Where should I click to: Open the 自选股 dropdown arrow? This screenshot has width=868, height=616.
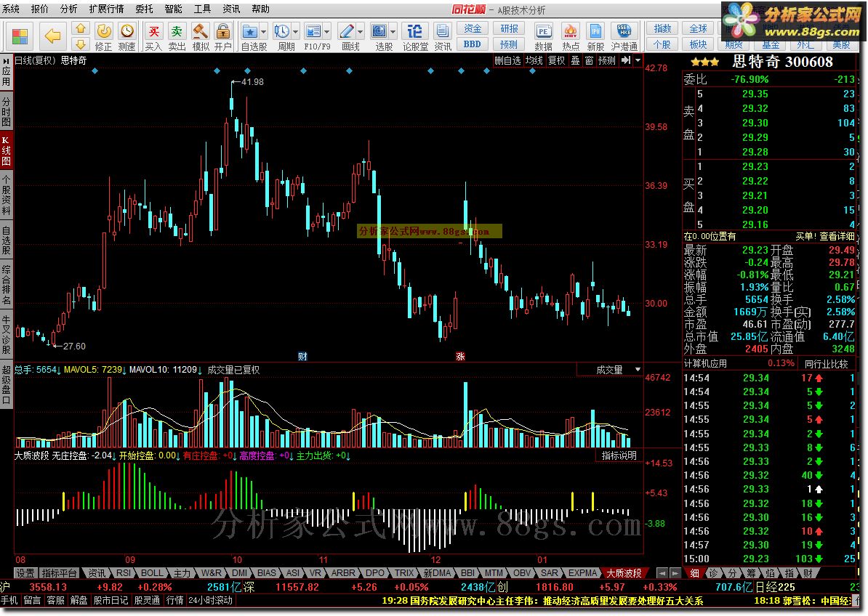click(x=263, y=31)
